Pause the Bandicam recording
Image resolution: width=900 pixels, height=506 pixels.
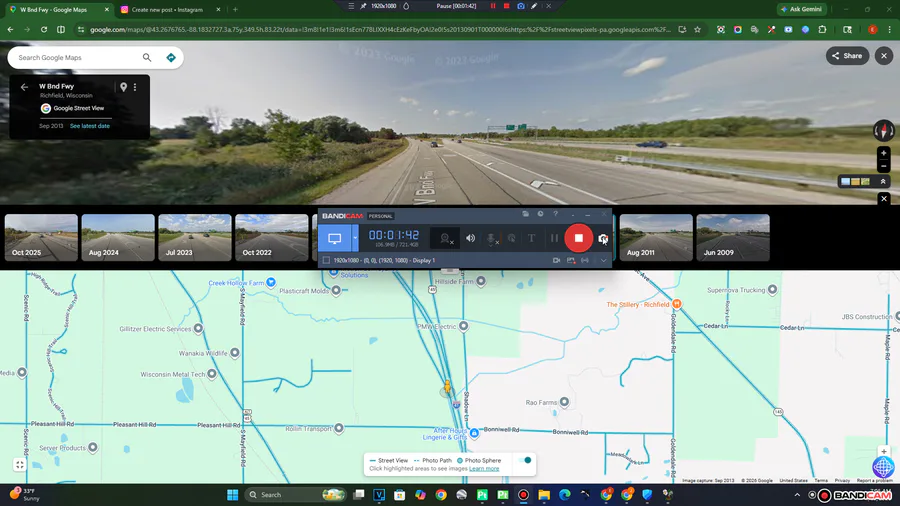pos(554,238)
